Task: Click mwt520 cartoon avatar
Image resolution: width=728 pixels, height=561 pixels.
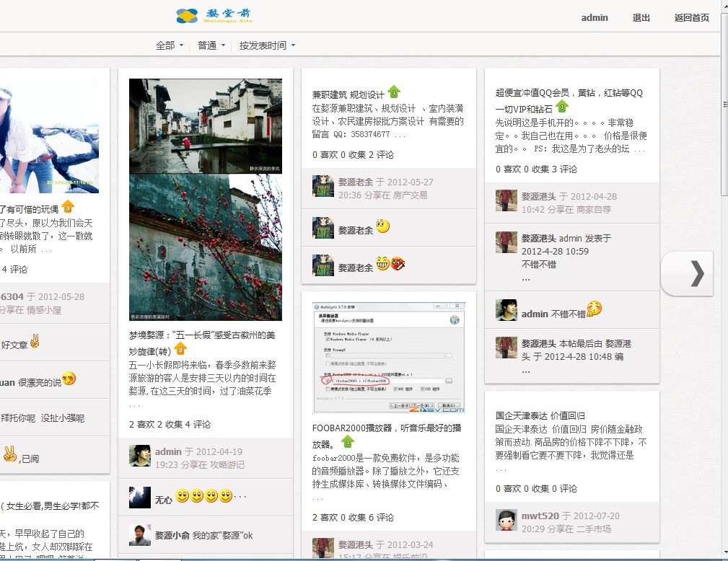Action: coord(506,520)
